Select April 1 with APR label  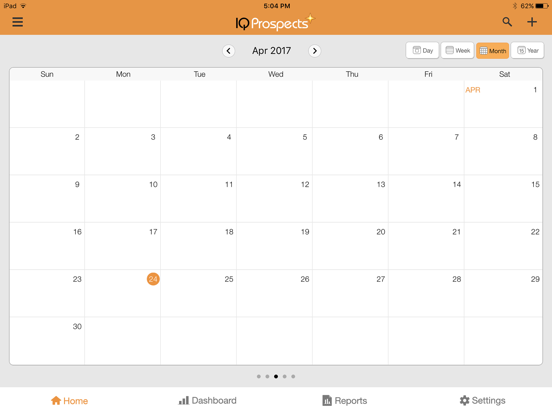coord(503,104)
